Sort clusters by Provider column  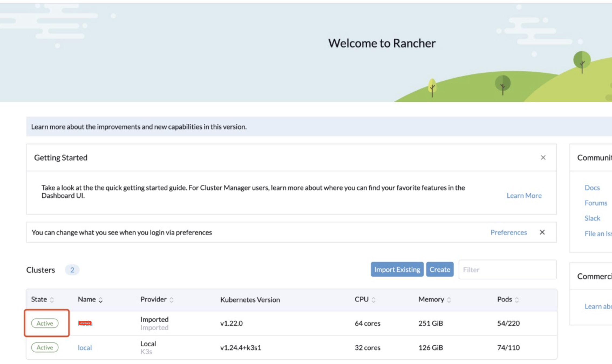[x=157, y=299]
